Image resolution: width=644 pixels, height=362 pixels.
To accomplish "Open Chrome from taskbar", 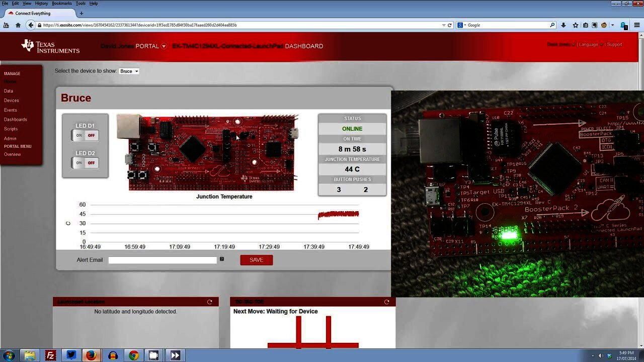I will (x=133, y=355).
